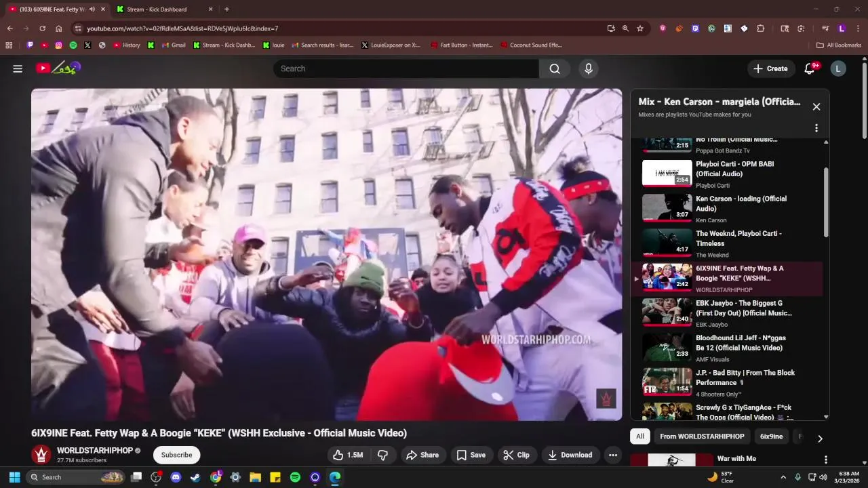The image size is (868, 488).
Task: Open a new browser tab
Action: [x=226, y=9]
